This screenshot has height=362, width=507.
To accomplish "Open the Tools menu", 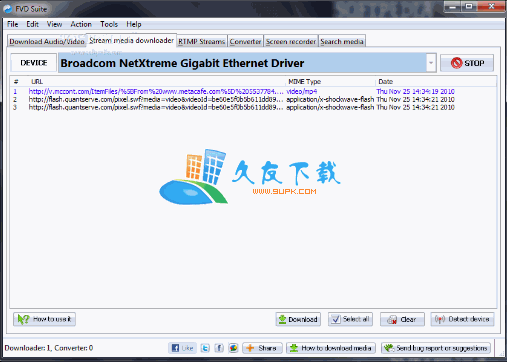I will pyautogui.click(x=109, y=24).
